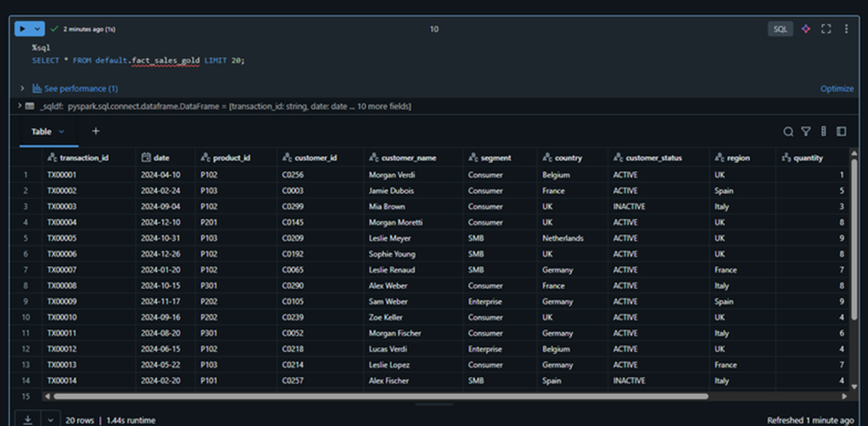Click the scroll-left arrow of horizontal scrollbar
This screenshot has width=868, height=426.
(47, 396)
